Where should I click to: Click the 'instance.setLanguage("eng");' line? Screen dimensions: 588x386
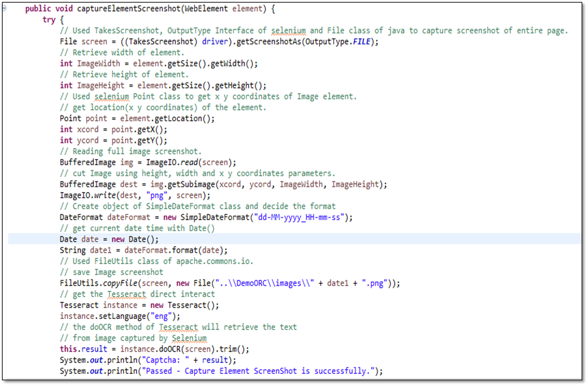click(x=120, y=316)
